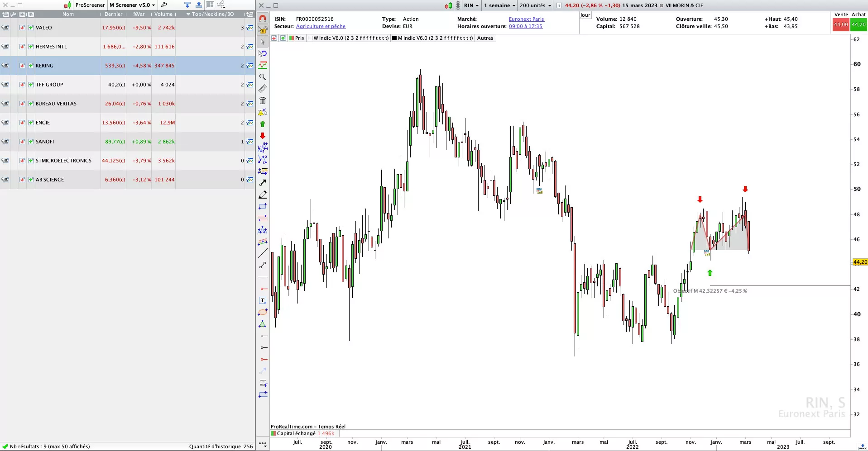Click the Dernier column header
This screenshot has height=451, width=868.
point(113,14)
